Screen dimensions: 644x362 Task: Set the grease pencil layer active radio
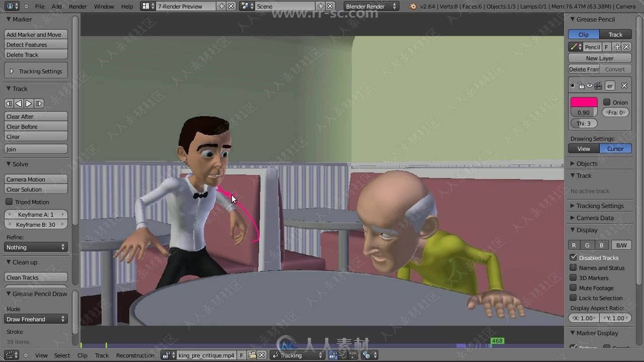coord(573,86)
